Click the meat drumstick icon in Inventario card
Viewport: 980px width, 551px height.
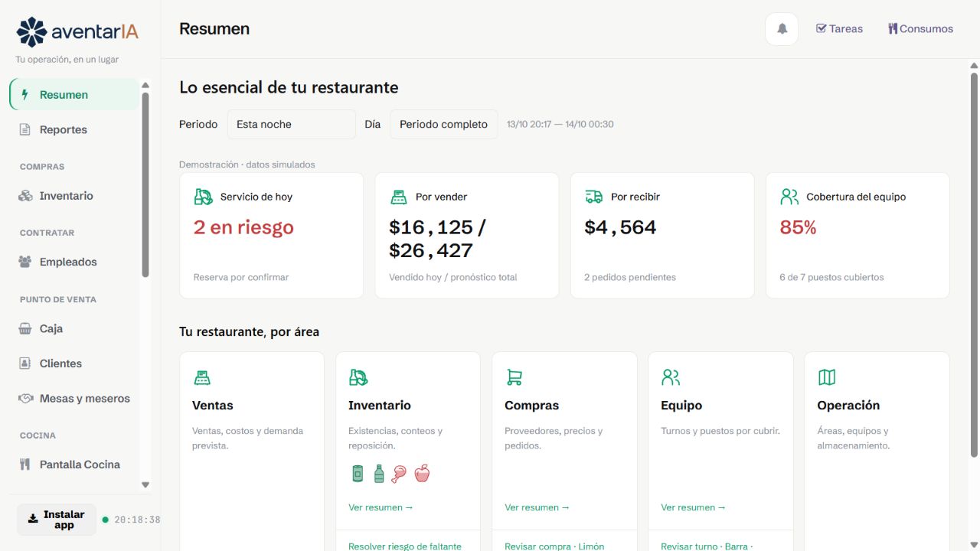399,474
